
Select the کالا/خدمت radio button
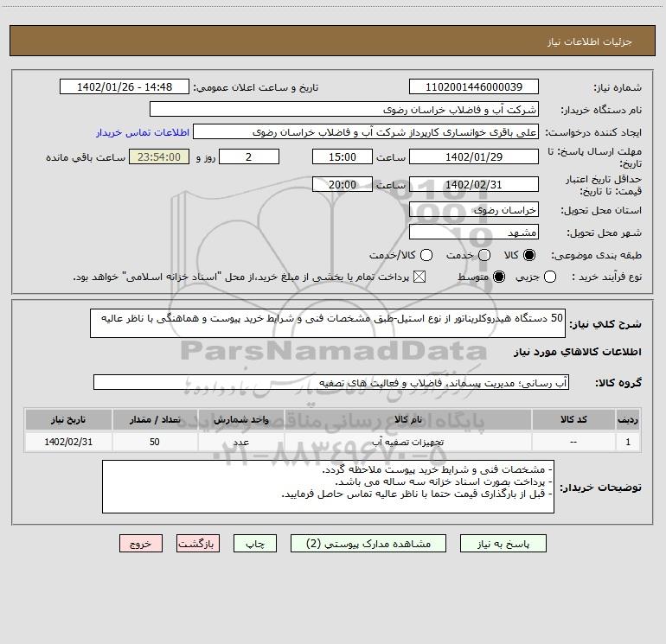426,255
